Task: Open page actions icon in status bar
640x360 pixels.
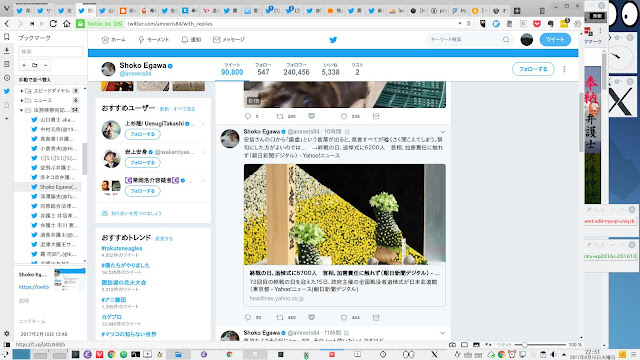Action: 488,345
